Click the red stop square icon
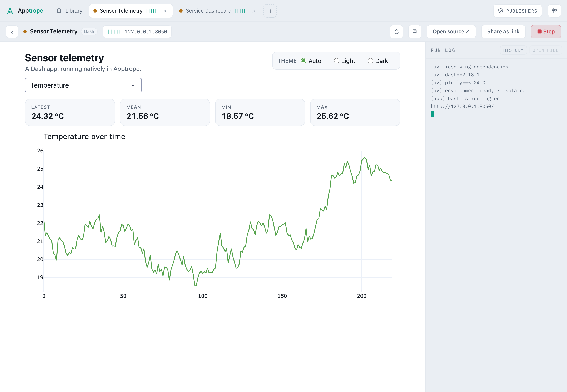 click(x=539, y=31)
